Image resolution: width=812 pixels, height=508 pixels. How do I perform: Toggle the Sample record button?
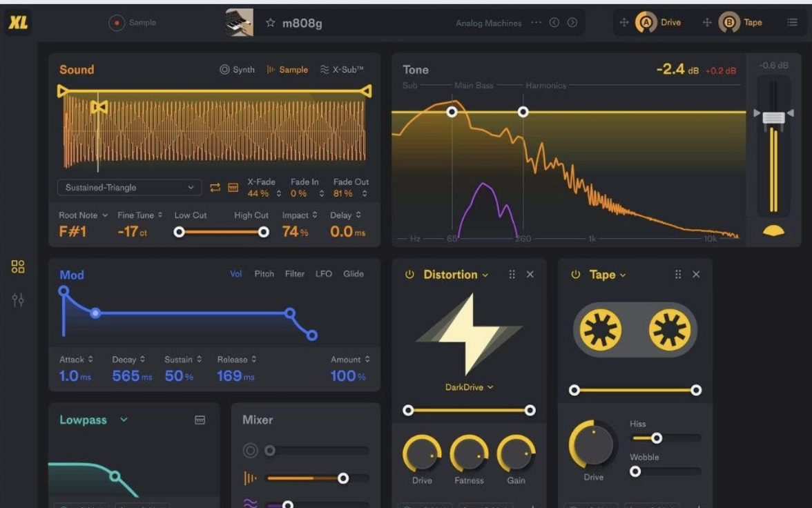pyautogui.click(x=117, y=23)
